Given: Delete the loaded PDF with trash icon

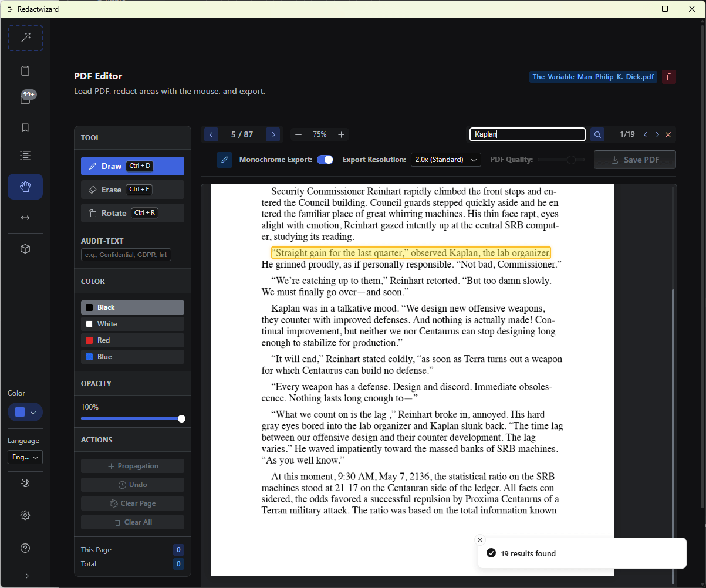Looking at the screenshot, I should 669,77.
